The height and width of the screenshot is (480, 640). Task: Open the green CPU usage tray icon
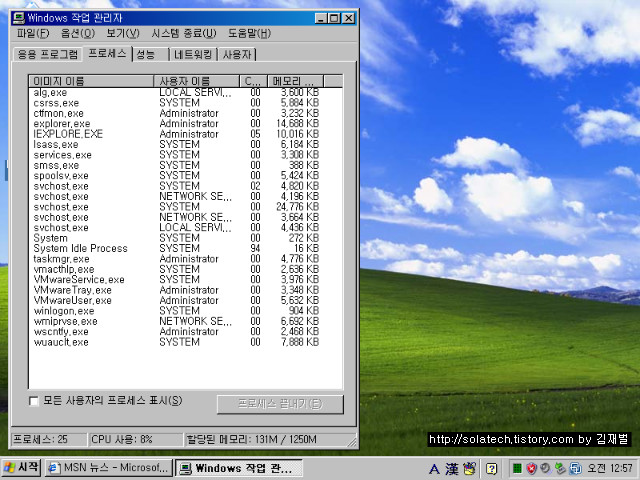click(x=517, y=468)
